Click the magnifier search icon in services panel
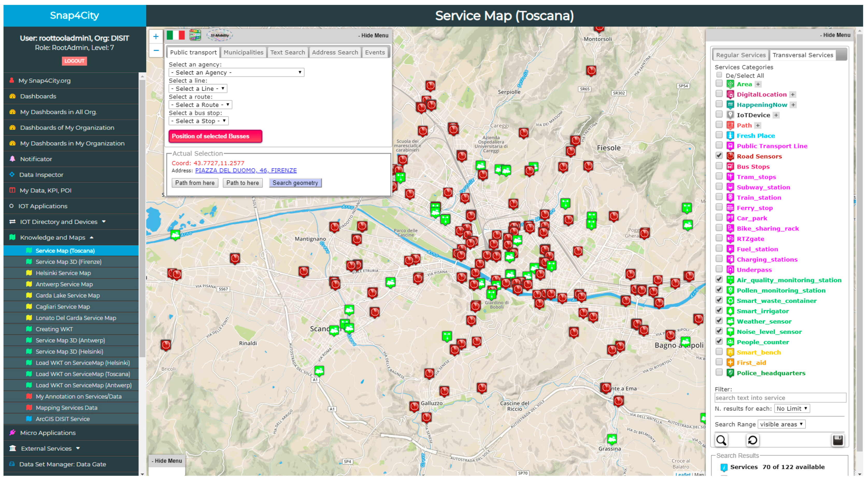 [721, 440]
